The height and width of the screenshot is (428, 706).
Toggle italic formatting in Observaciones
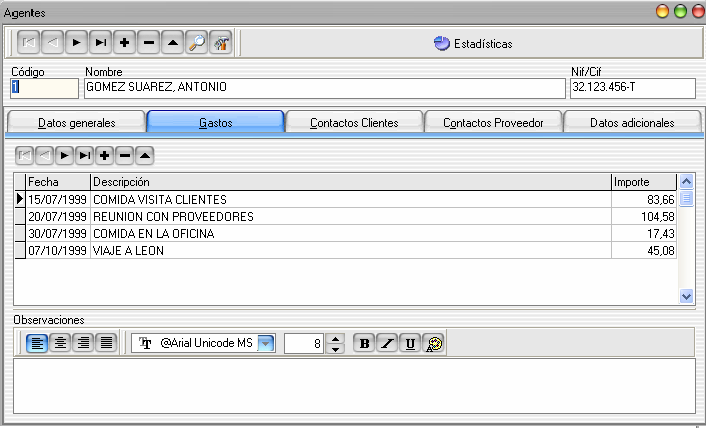[x=387, y=343]
